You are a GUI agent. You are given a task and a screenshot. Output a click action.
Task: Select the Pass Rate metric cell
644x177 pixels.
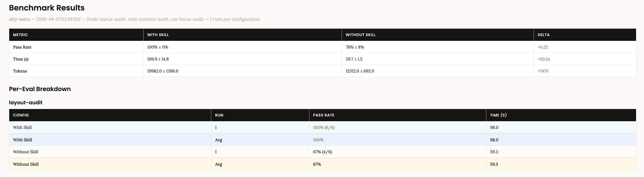(76, 47)
